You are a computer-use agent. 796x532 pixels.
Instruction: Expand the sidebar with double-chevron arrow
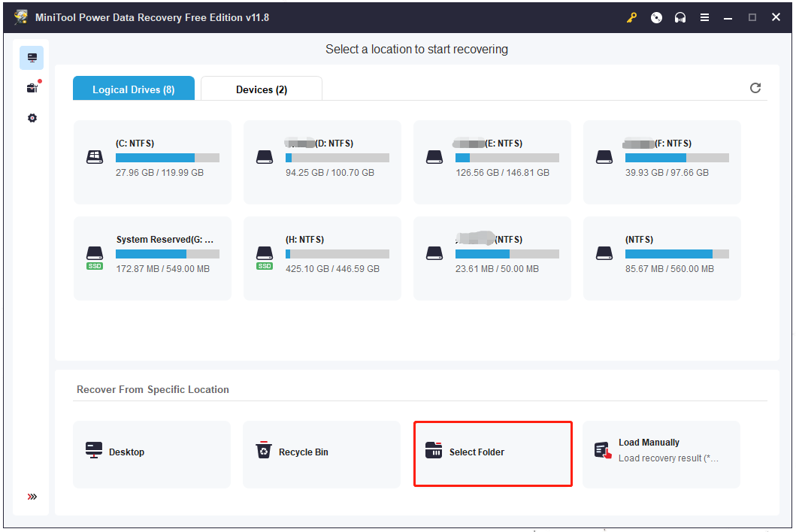point(32,497)
